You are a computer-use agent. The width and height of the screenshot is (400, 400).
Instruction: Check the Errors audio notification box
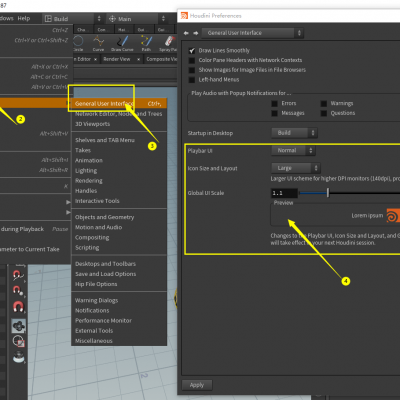point(274,104)
